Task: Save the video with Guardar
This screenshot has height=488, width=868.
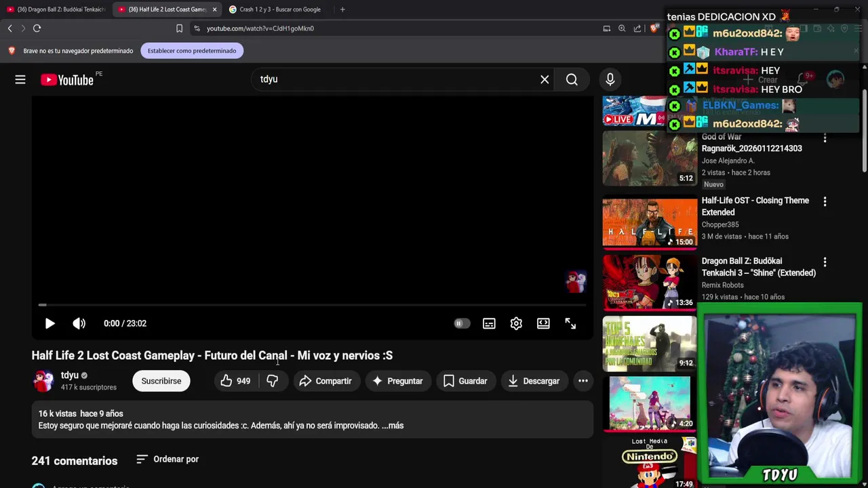Action: pyautogui.click(x=465, y=381)
